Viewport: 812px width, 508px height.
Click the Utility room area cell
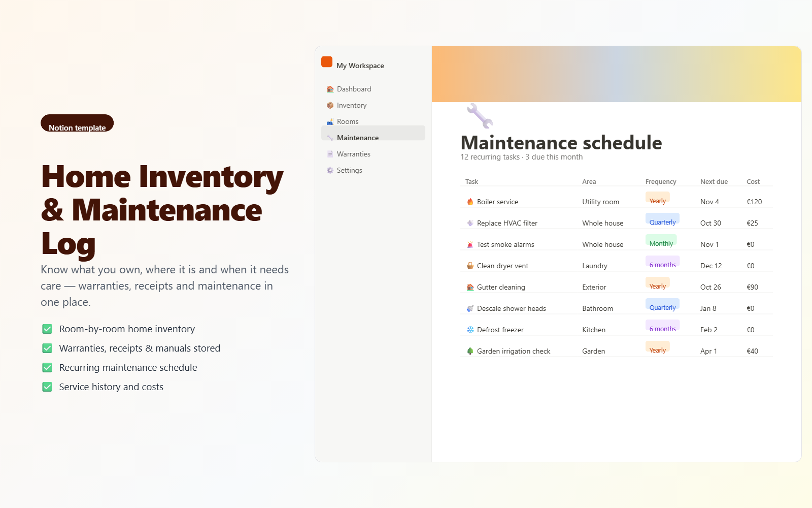point(600,202)
